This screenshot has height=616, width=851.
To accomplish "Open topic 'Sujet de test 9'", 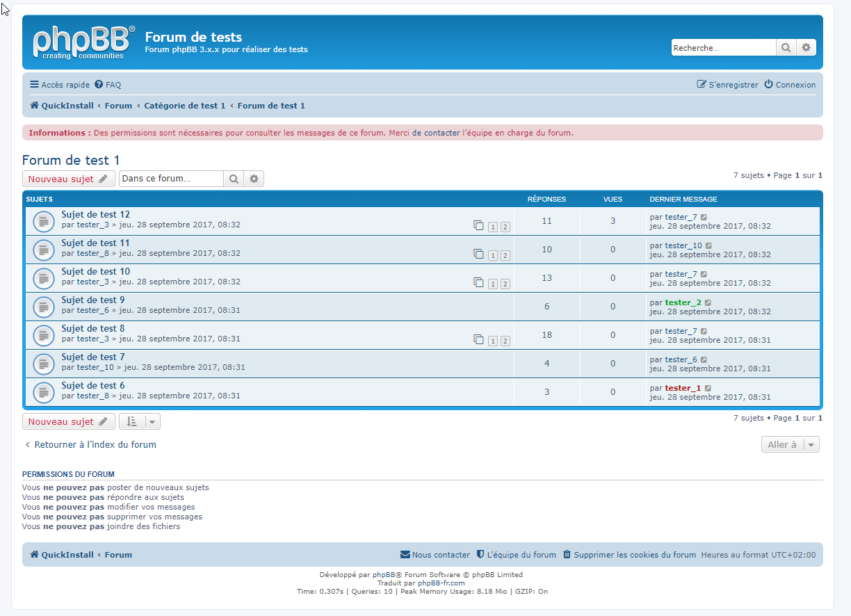I will click(93, 300).
